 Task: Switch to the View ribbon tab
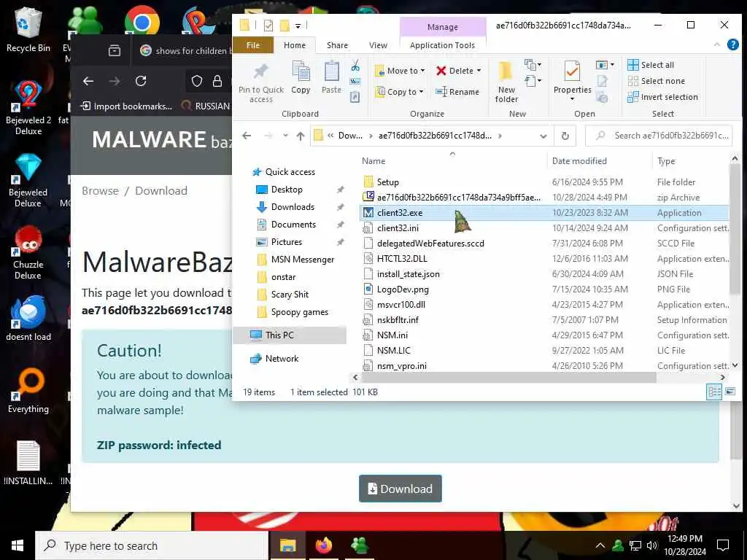pos(378,45)
